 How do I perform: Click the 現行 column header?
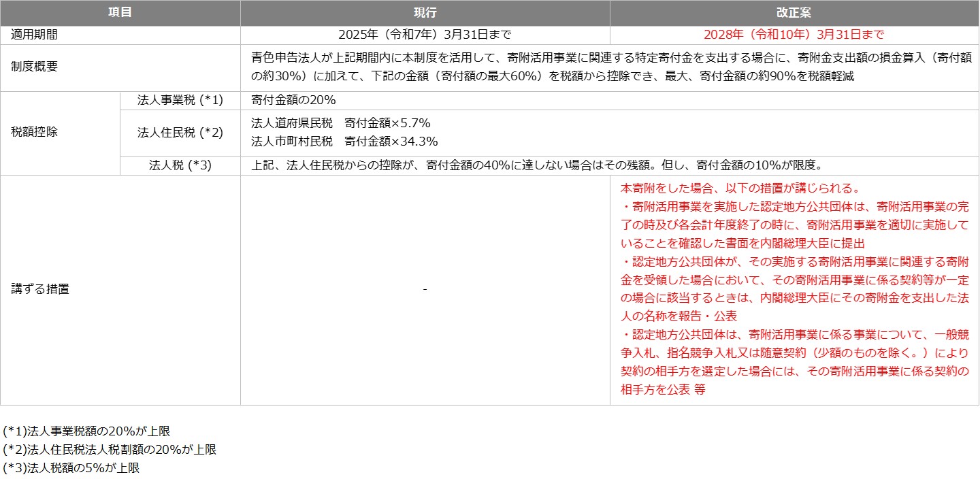425,10
